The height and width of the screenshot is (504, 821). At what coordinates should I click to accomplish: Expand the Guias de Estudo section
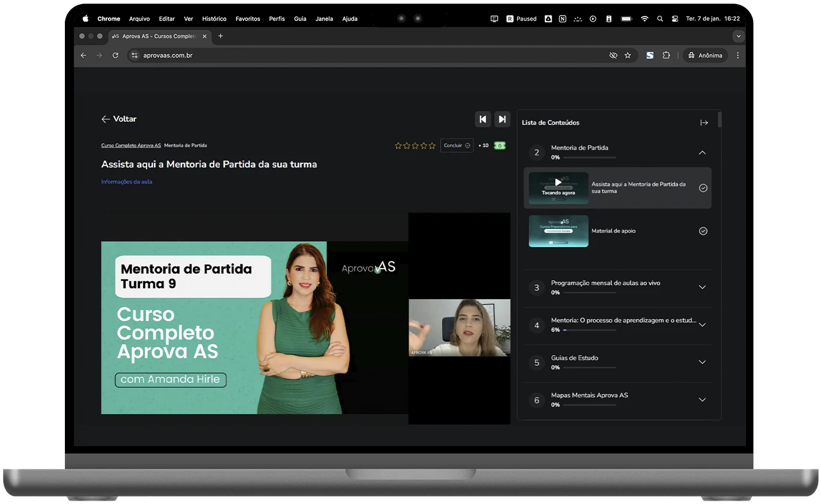point(702,362)
